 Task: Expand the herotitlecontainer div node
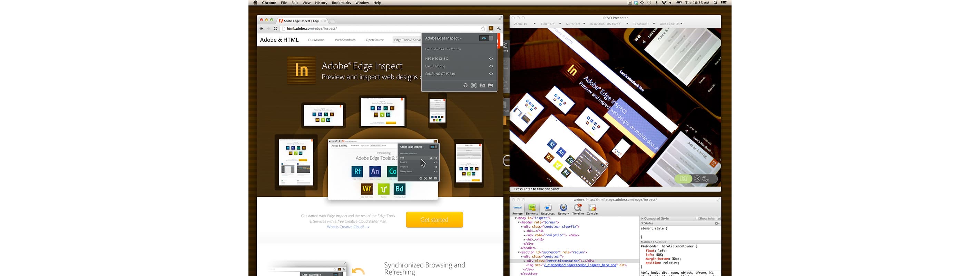tap(525, 261)
